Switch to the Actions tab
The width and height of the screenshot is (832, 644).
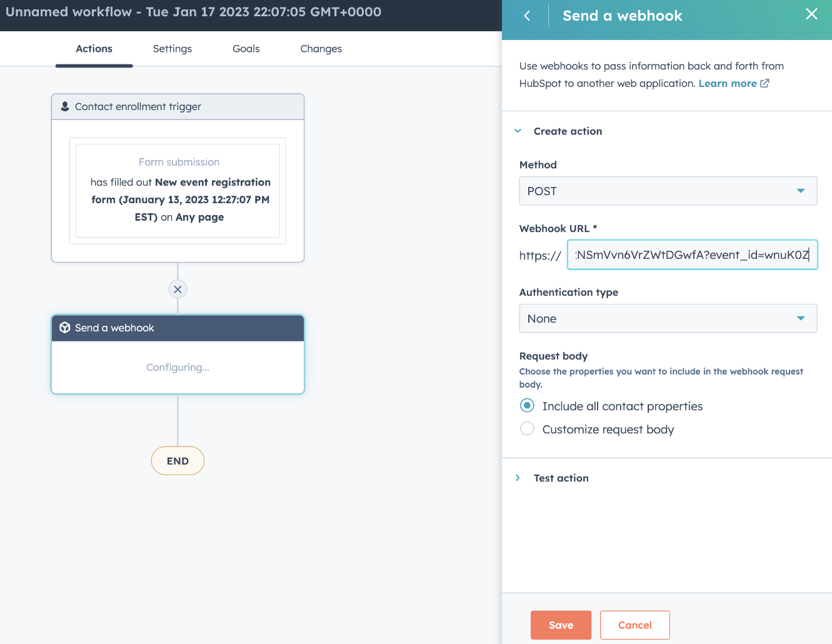coord(94,49)
